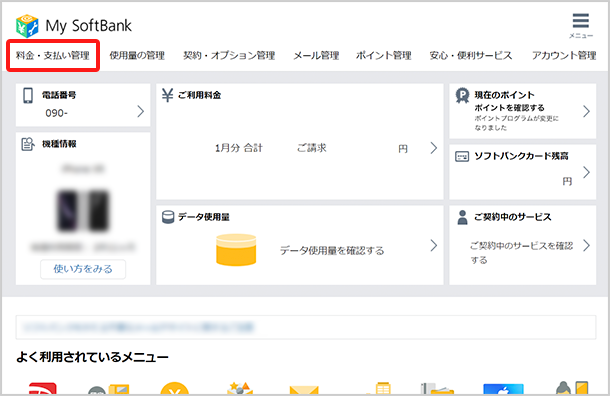Click the よく利用されているメニュー heading
610x396 pixels.
coord(92,357)
